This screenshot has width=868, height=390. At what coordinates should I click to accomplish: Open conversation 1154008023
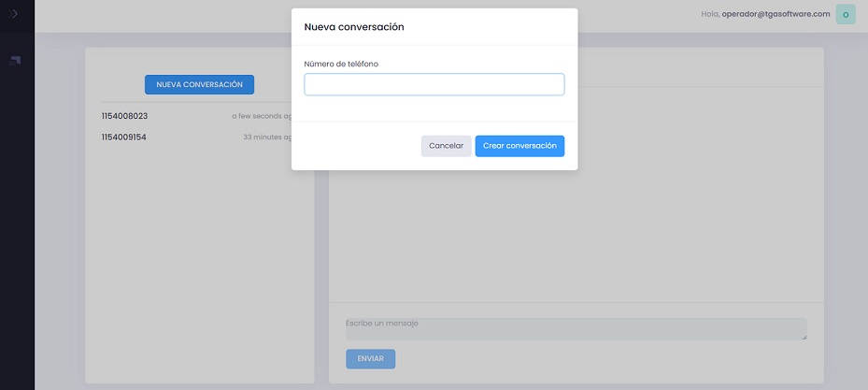coord(125,116)
